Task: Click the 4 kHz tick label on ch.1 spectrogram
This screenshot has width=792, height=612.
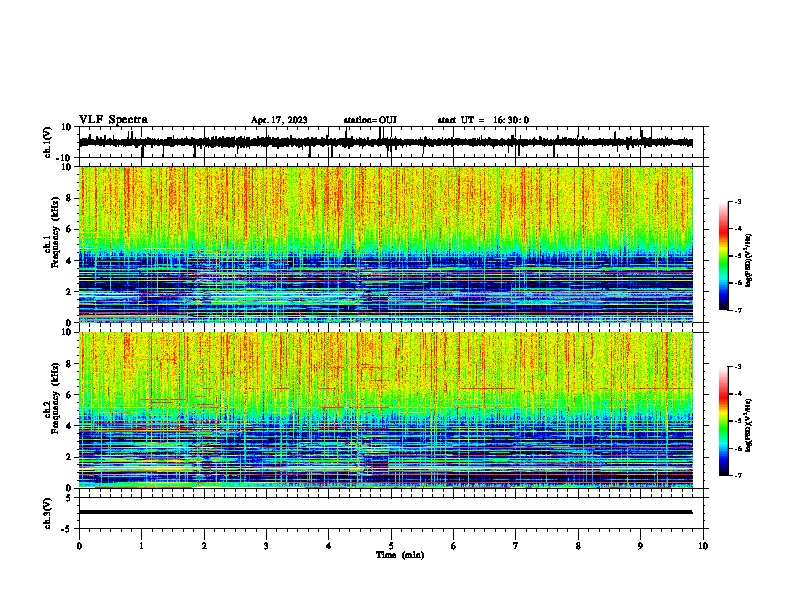Action: 69,261
